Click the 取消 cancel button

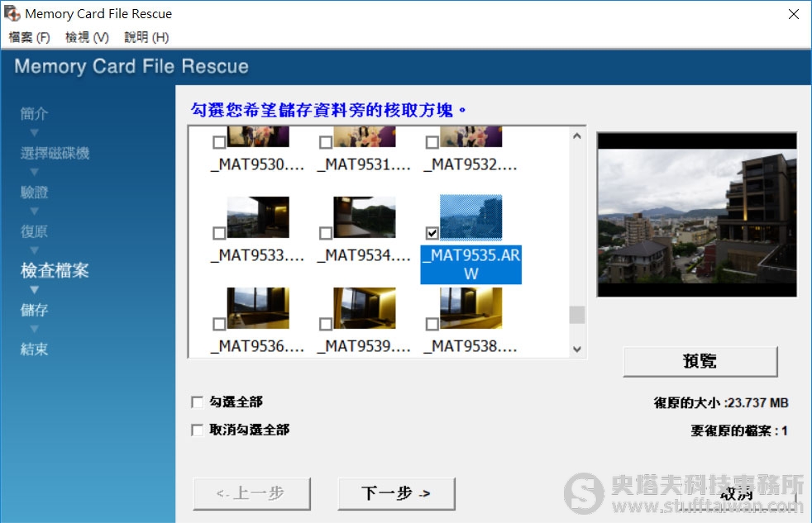(737, 493)
